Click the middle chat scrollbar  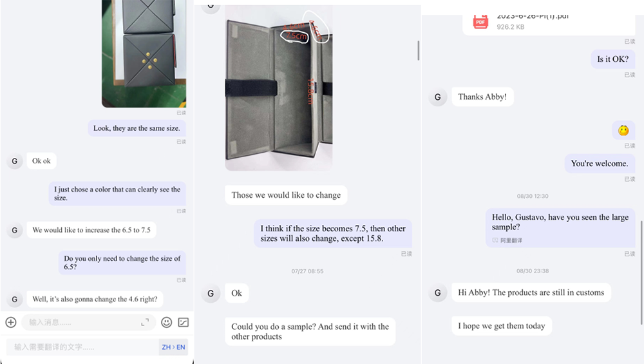419,50
